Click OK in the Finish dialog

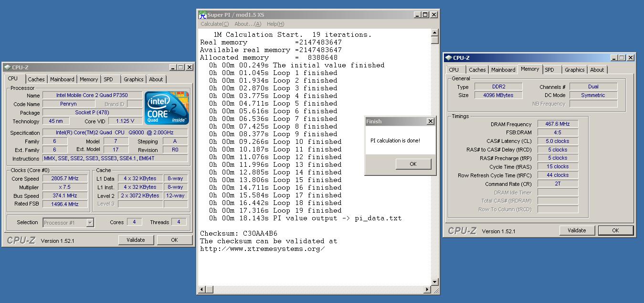coord(413,164)
